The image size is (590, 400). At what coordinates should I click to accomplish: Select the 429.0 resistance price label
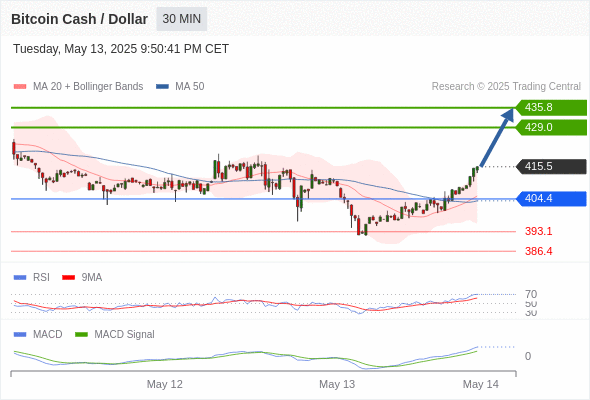pyautogui.click(x=551, y=128)
